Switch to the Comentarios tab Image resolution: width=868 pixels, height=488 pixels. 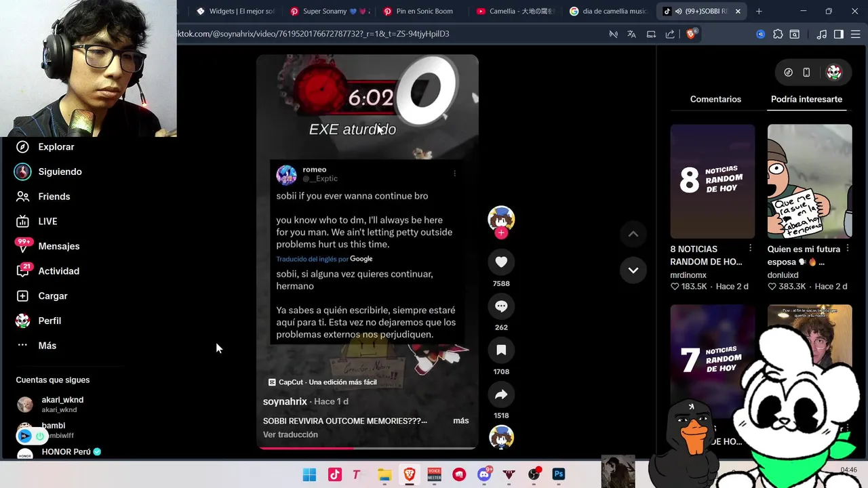(x=715, y=99)
